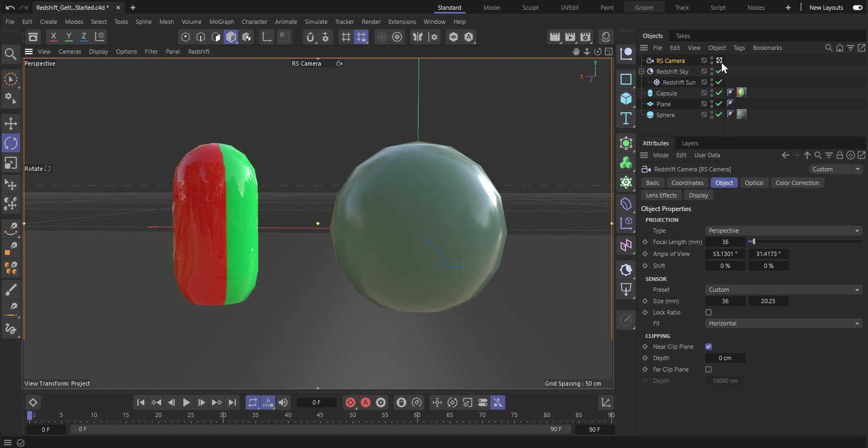This screenshot has width=868, height=448.
Task: Enable the Far Clip Plane checkbox
Action: tap(709, 369)
